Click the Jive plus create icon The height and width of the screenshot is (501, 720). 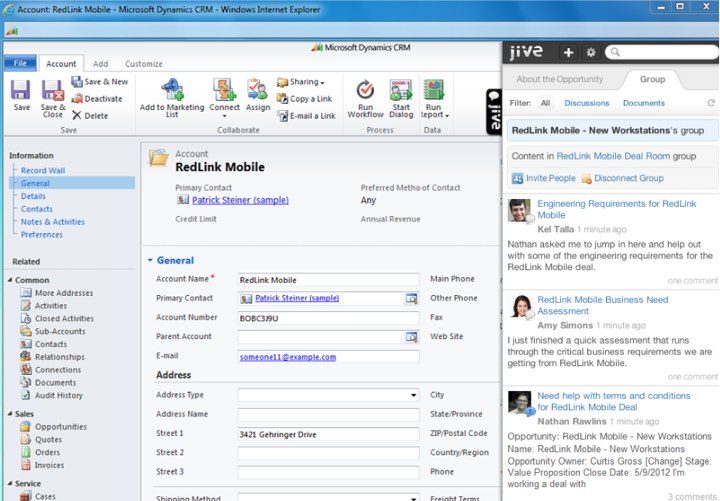click(x=568, y=52)
